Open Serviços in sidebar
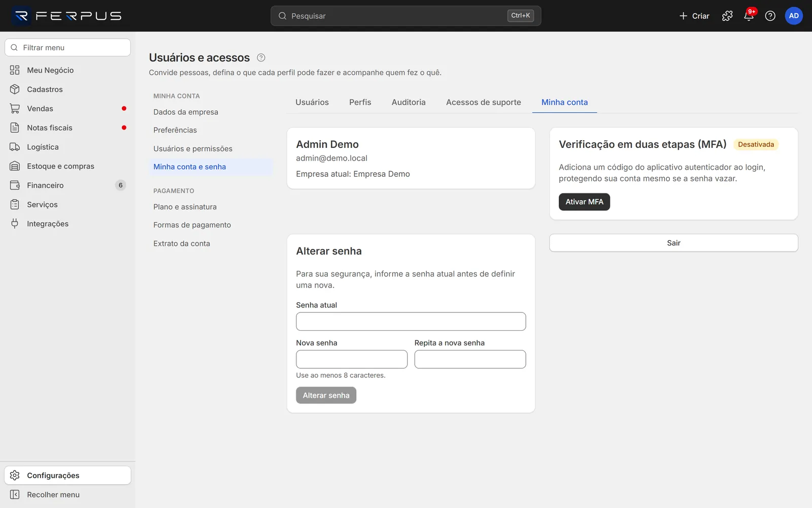812x508 pixels. (67, 205)
